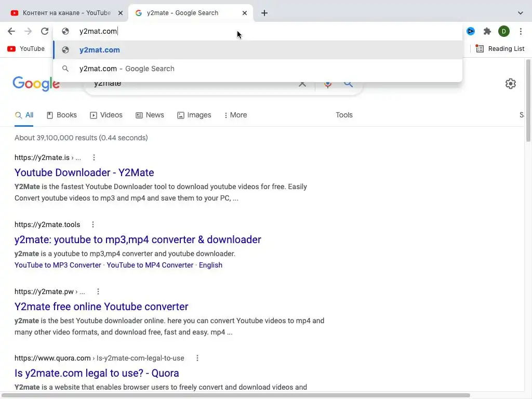Follow the YouTube to MP3 Converter sitelink

tap(58, 265)
